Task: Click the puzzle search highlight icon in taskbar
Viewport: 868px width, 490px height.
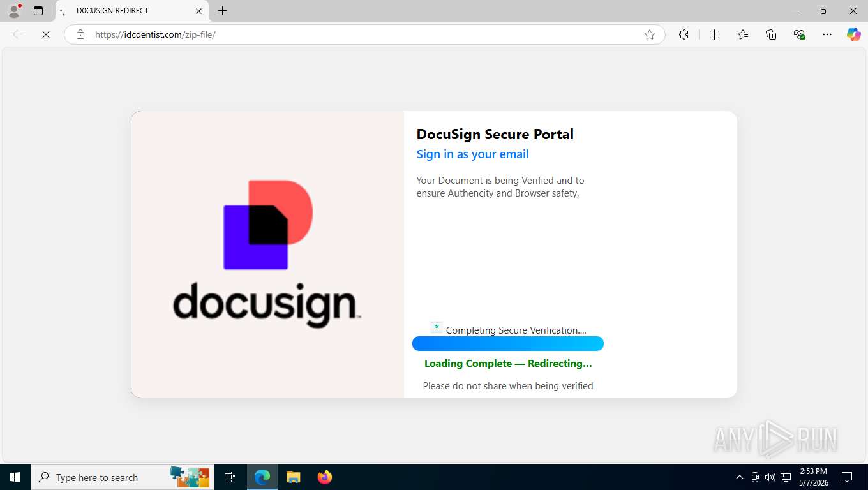Action: (190, 477)
